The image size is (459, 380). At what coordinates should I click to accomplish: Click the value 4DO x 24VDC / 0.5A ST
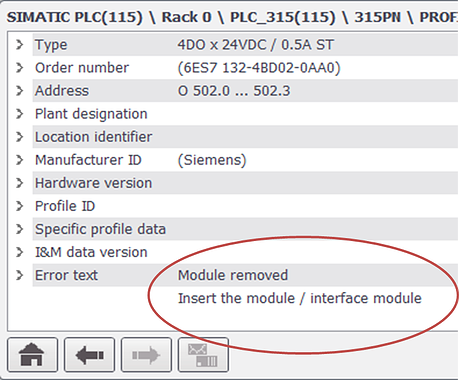point(255,45)
